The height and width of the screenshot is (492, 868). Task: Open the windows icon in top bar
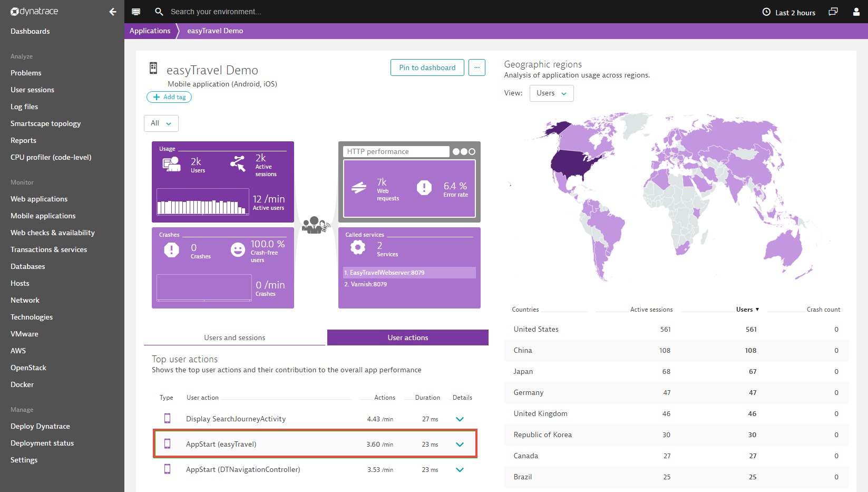(833, 12)
